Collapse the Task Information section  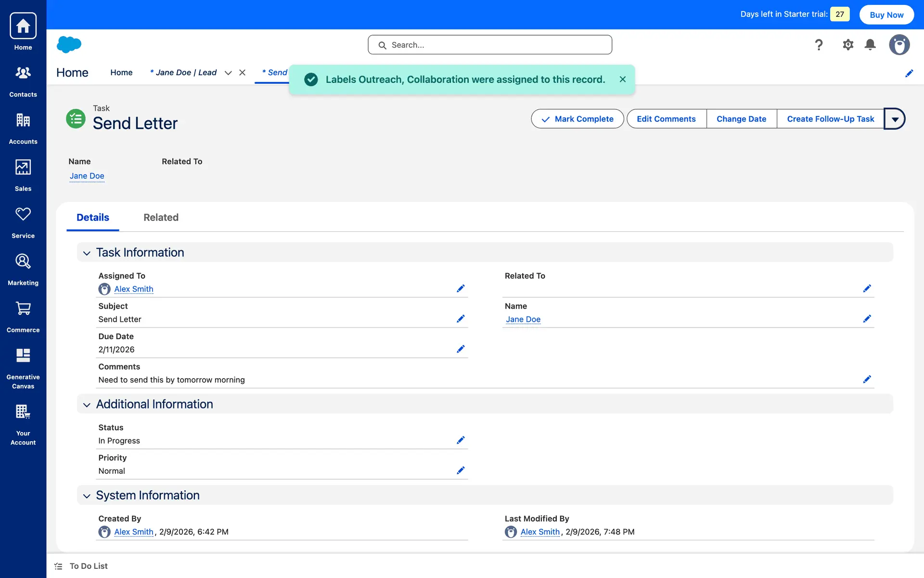87,253
